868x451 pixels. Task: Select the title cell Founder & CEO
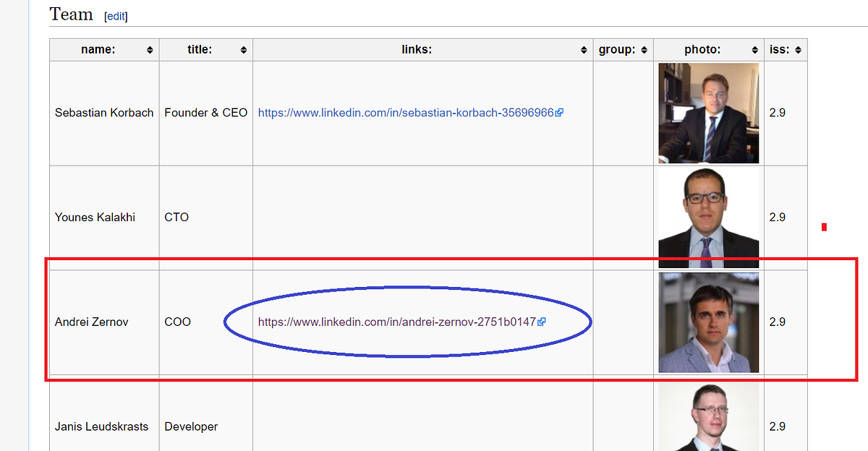point(206,113)
